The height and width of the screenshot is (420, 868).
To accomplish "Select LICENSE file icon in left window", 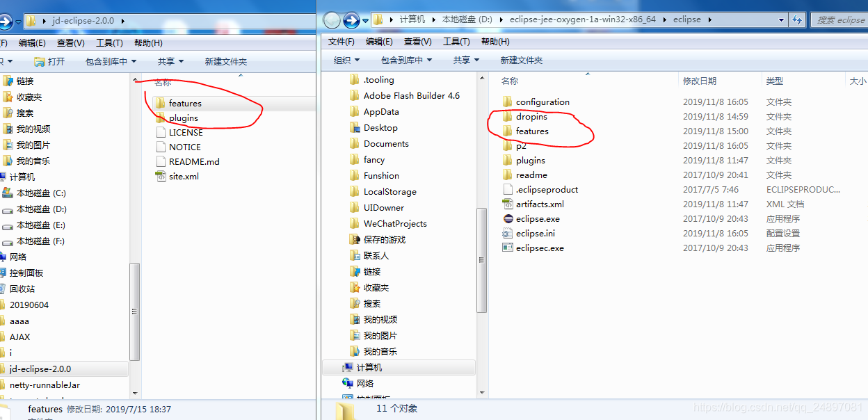I will click(x=160, y=133).
